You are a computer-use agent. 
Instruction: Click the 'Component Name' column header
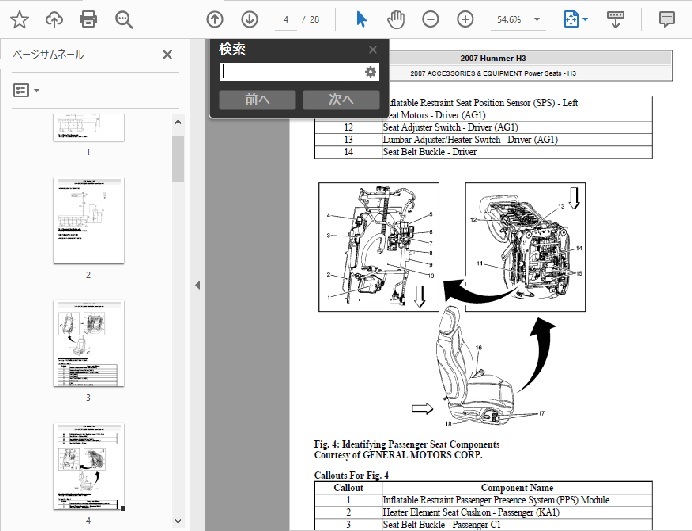(517, 488)
